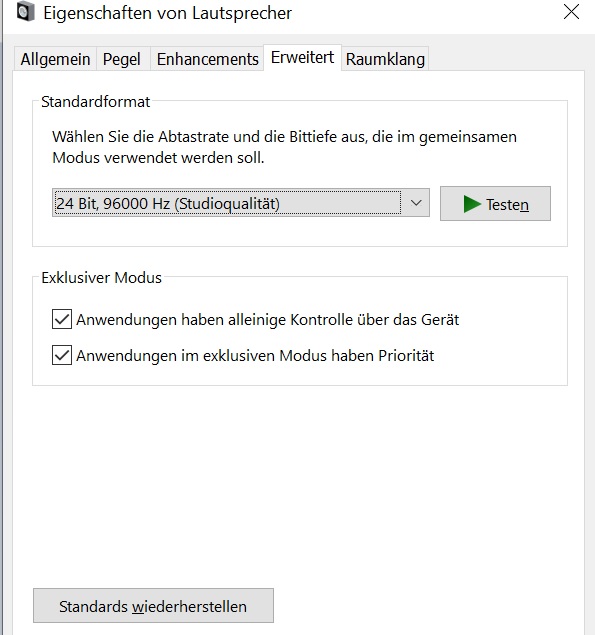
Task: Click the green play icon on Testen
Action: point(472,204)
